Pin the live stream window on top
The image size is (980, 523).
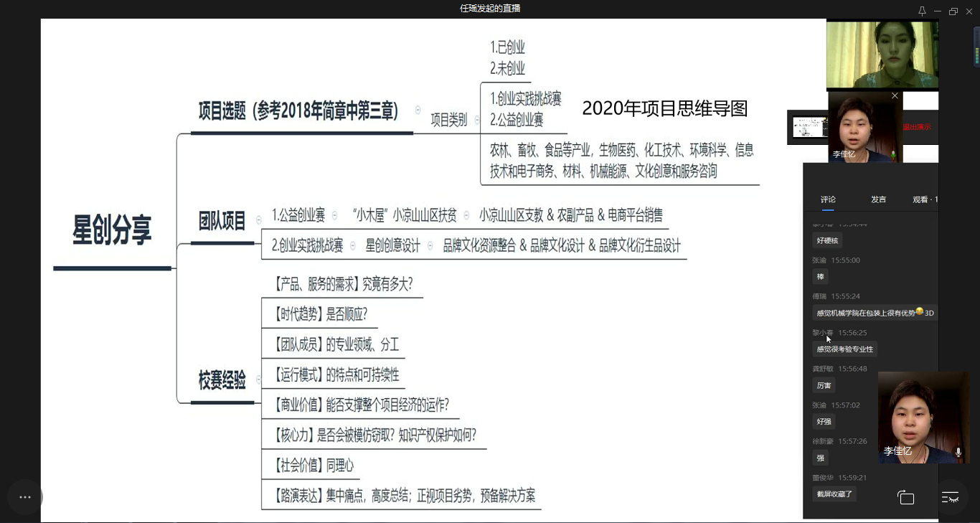[x=922, y=11]
